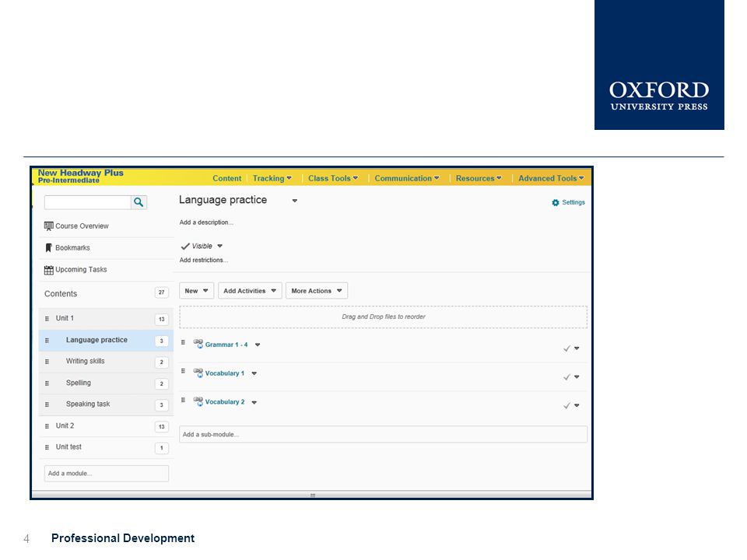Open the Vocabulary 1 link
Screen dimensions: 747x560
(x=225, y=373)
